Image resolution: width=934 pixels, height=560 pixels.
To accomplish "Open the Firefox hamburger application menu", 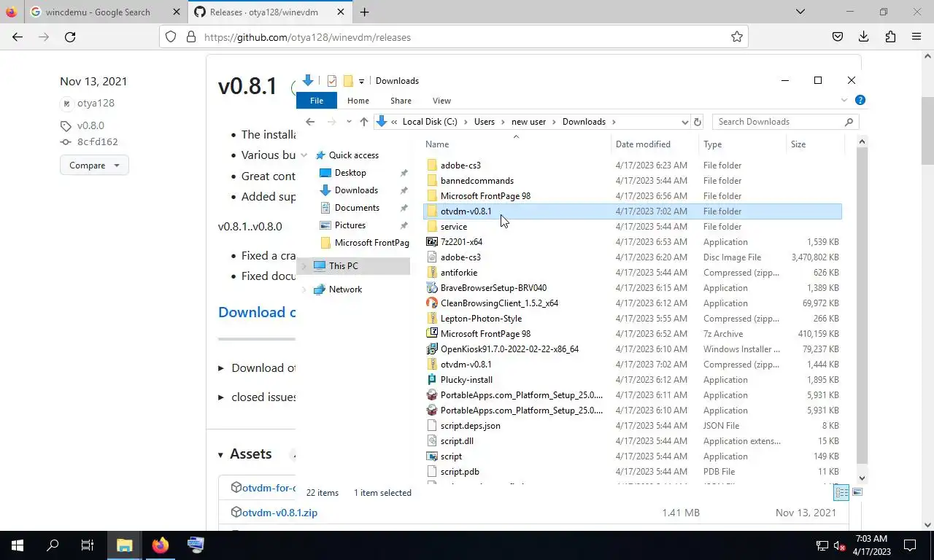I will tap(916, 36).
